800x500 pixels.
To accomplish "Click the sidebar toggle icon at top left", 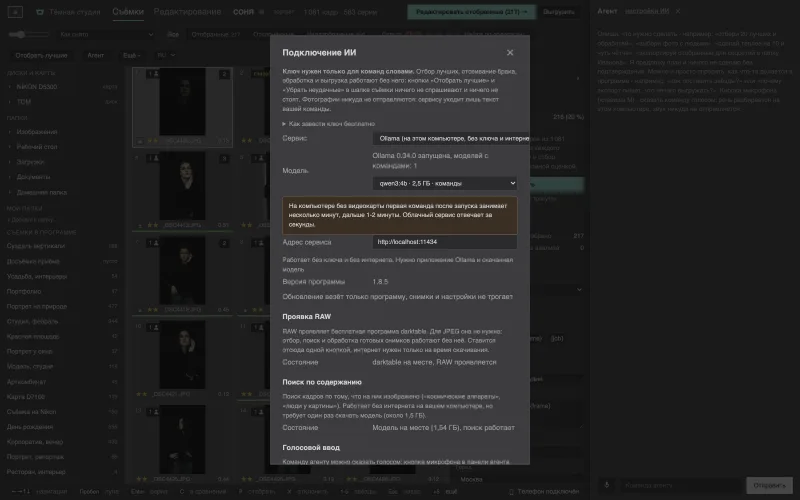I will pos(15,12).
